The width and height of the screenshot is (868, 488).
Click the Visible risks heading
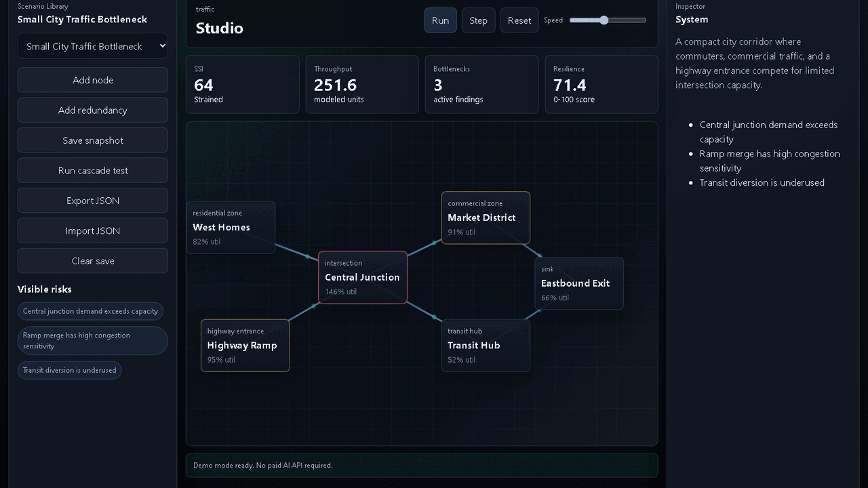coord(45,289)
